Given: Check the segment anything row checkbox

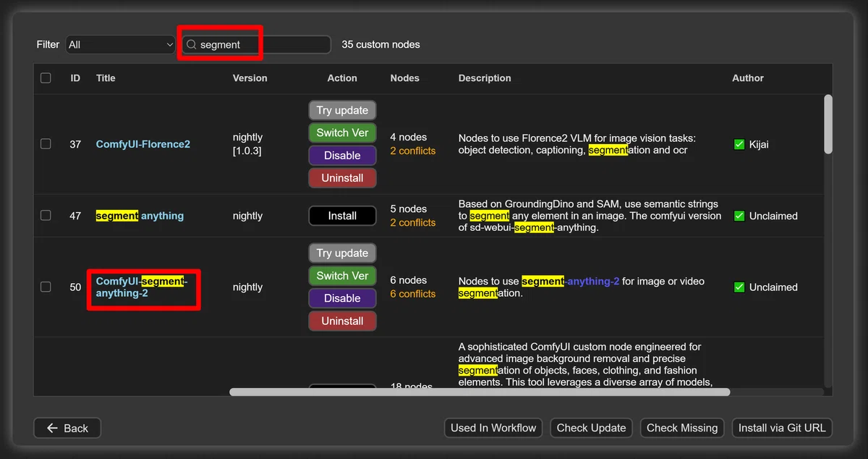Looking at the screenshot, I should click(46, 216).
